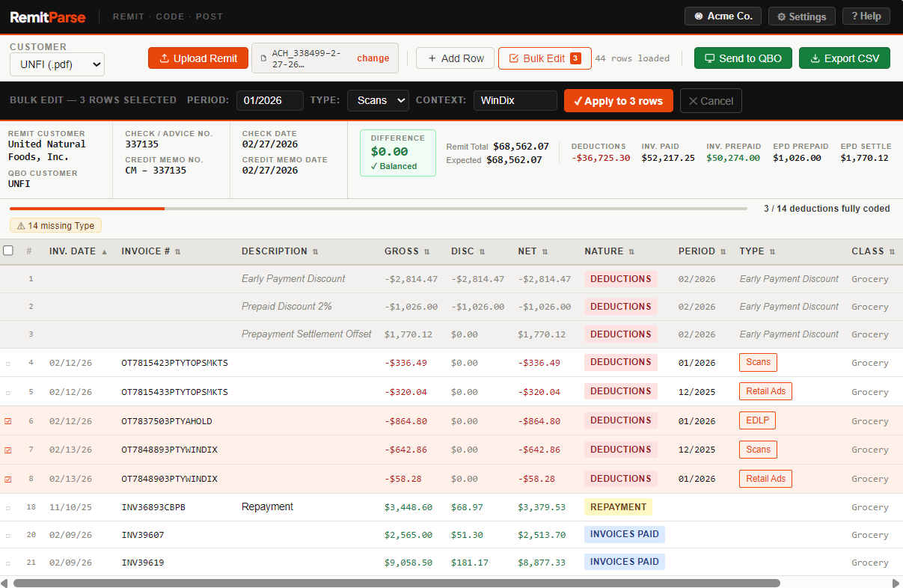This screenshot has height=588, width=903.
Task: Click Upload Remit
Action: point(198,58)
